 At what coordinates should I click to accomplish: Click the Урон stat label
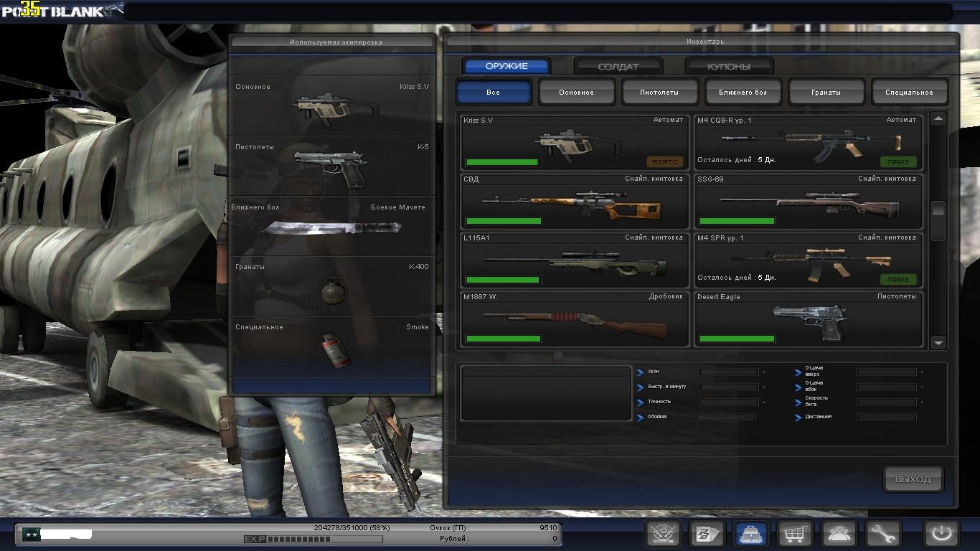coord(654,372)
